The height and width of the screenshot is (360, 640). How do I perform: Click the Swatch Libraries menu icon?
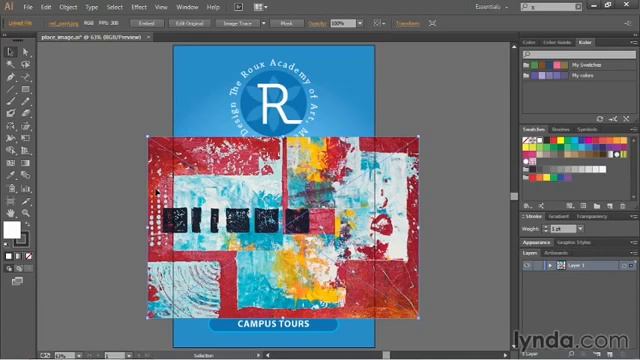point(527,206)
